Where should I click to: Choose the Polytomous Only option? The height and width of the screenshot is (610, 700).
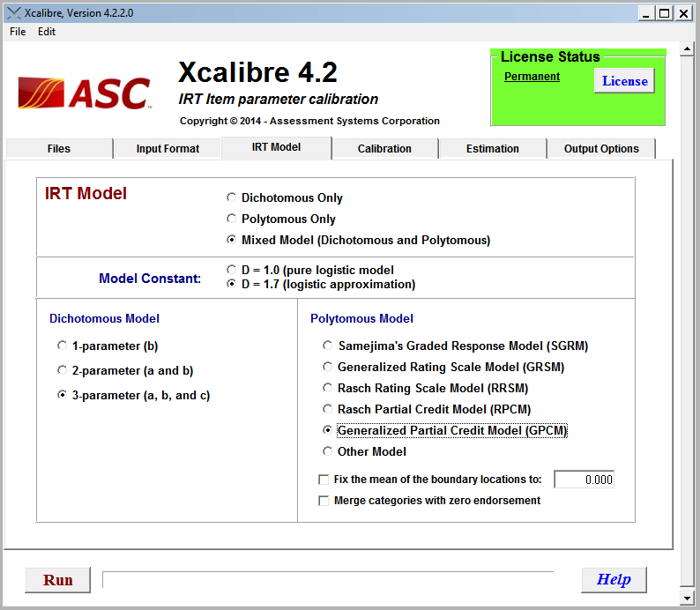coord(232,219)
